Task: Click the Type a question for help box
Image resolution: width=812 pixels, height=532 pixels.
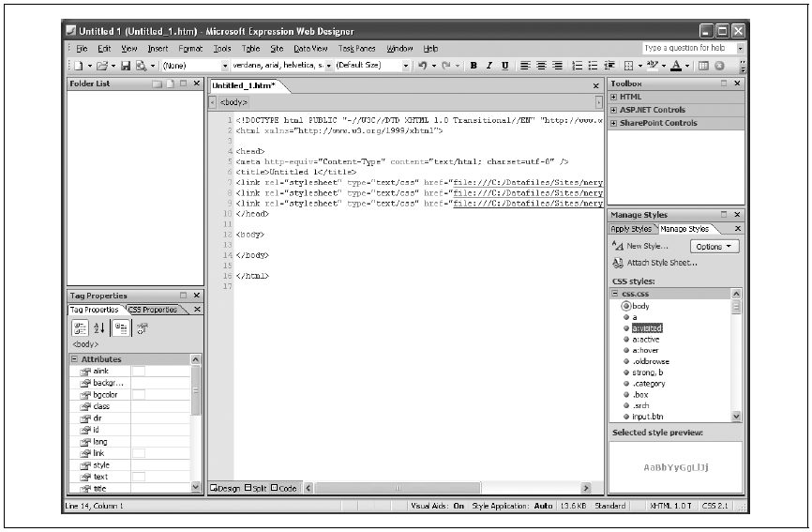Action: tap(689, 48)
